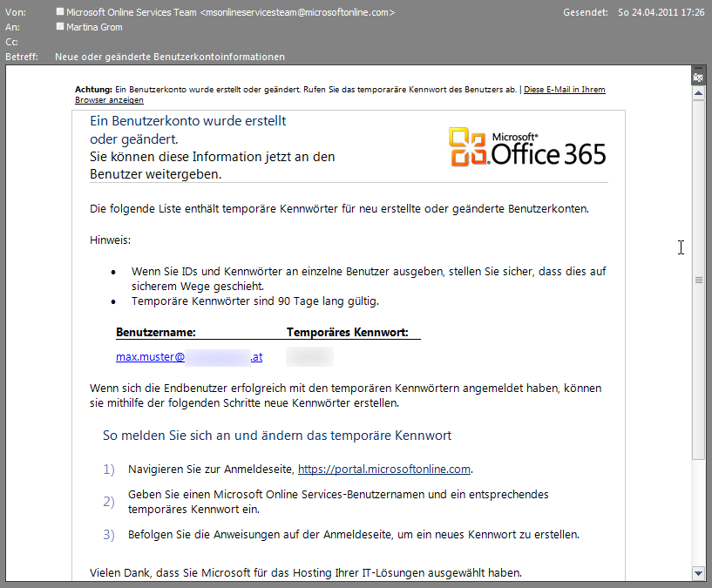Click the scrollbar down arrow
Viewport: 712px width, 588px height.
tap(698, 573)
